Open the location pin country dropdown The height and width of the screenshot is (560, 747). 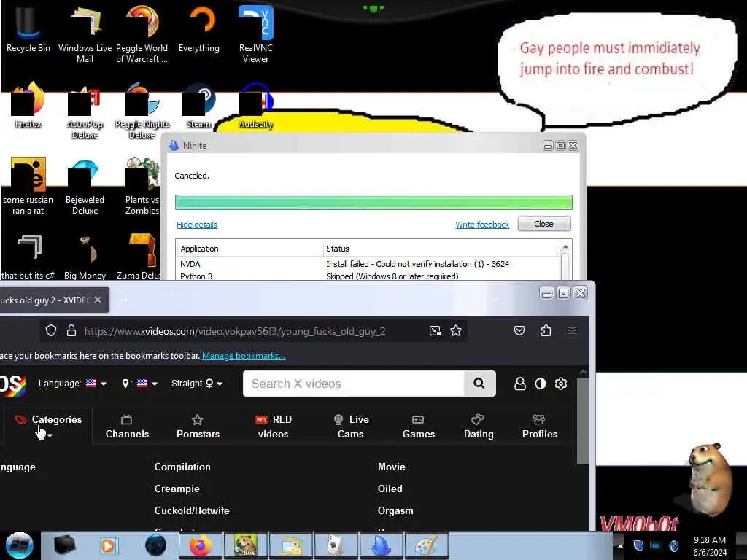click(x=139, y=384)
